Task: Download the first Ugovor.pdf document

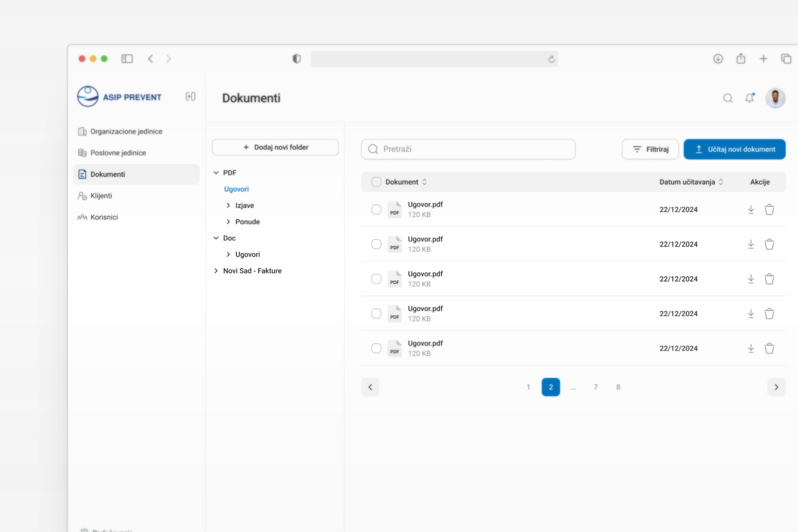Action: (751, 210)
